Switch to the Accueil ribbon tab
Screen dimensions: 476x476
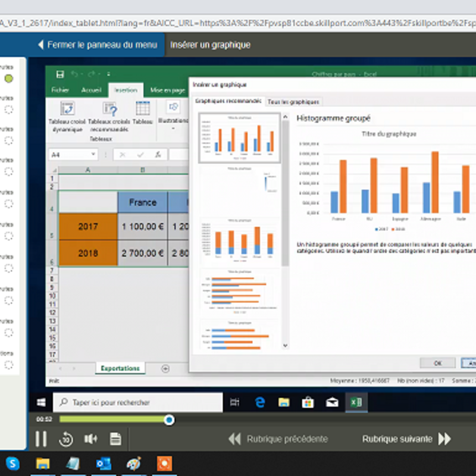tap(91, 90)
